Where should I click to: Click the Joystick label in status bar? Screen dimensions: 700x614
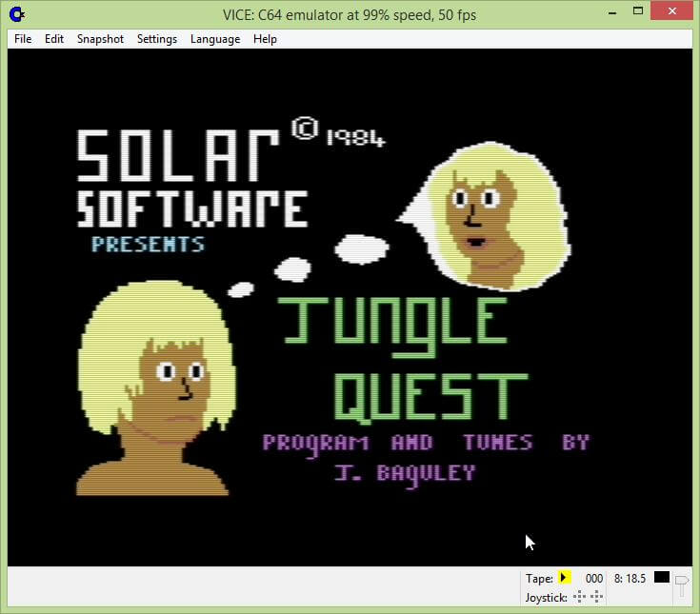click(546, 597)
